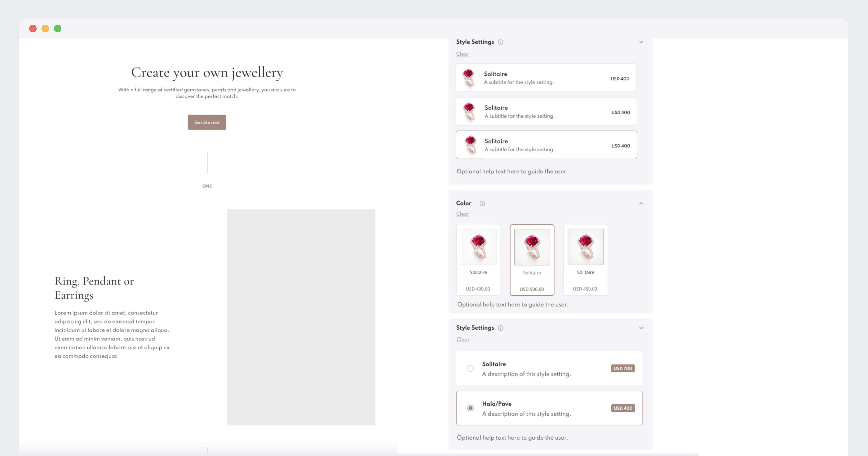The height and width of the screenshot is (456, 868).
Task: Click the Get Started button
Action: coord(207,122)
